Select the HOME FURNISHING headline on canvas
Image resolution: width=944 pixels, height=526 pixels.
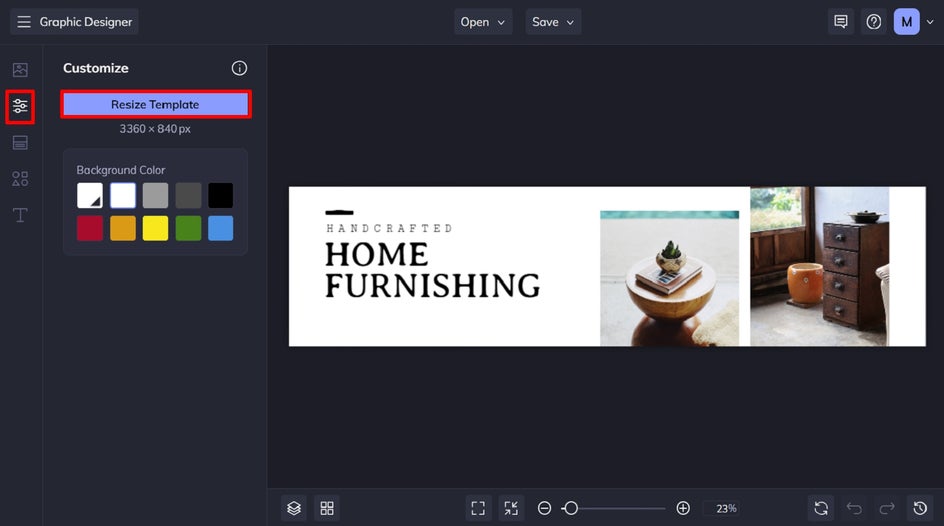tap(432, 270)
